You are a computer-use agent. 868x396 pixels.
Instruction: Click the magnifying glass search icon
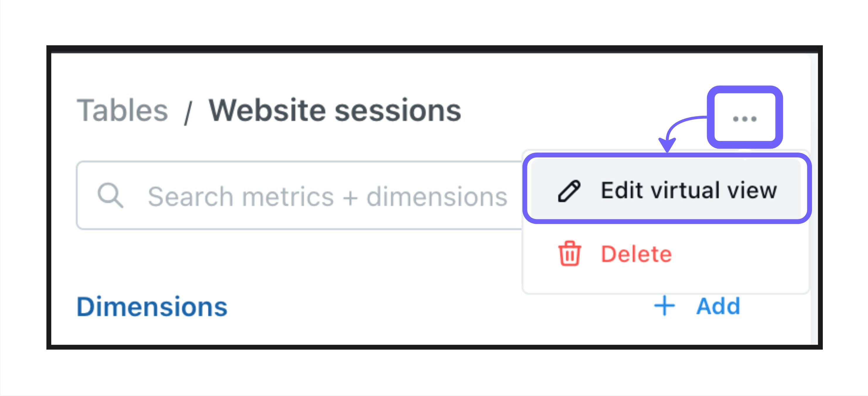point(110,195)
